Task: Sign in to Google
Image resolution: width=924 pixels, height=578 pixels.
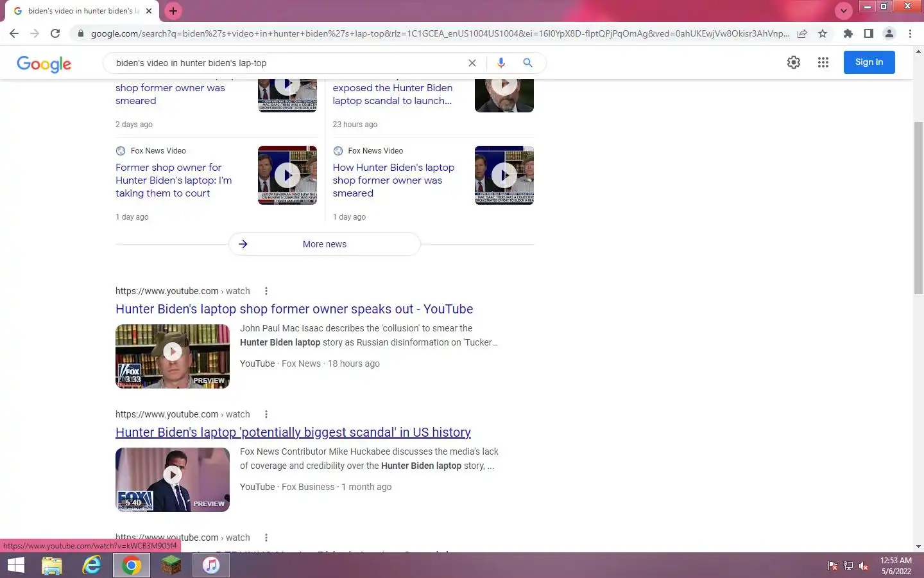Action: pos(869,62)
